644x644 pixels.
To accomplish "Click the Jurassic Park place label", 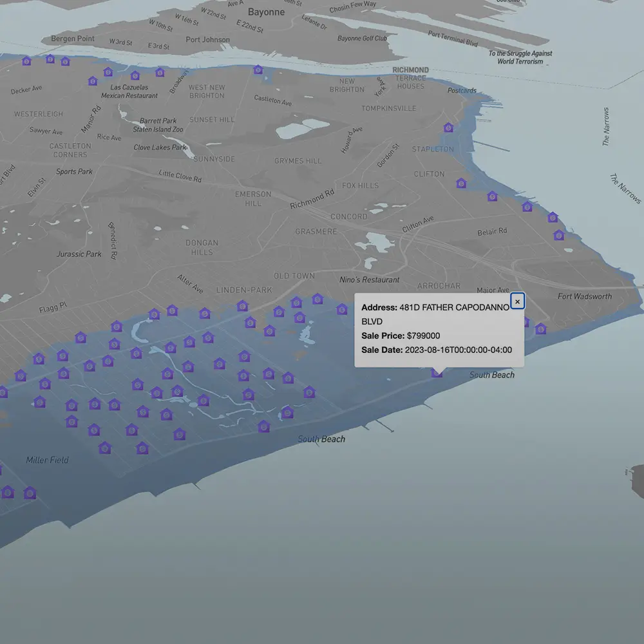I will coord(79,254).
